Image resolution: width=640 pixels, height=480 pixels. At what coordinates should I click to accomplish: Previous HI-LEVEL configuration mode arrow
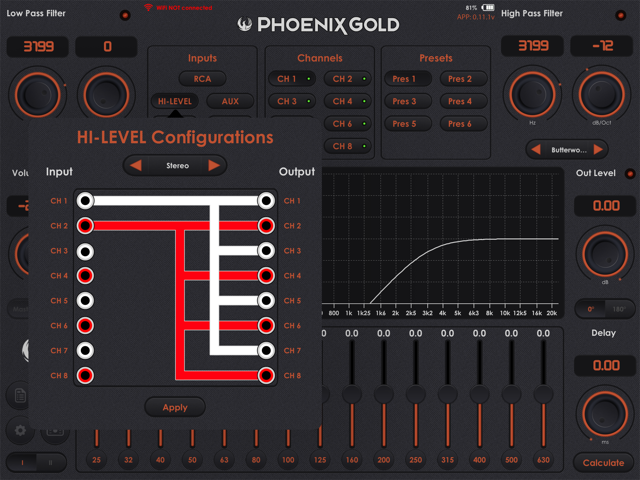coord(136,165)
